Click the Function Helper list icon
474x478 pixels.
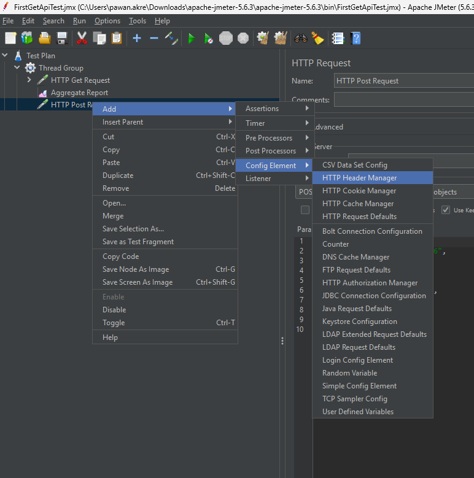338,38
